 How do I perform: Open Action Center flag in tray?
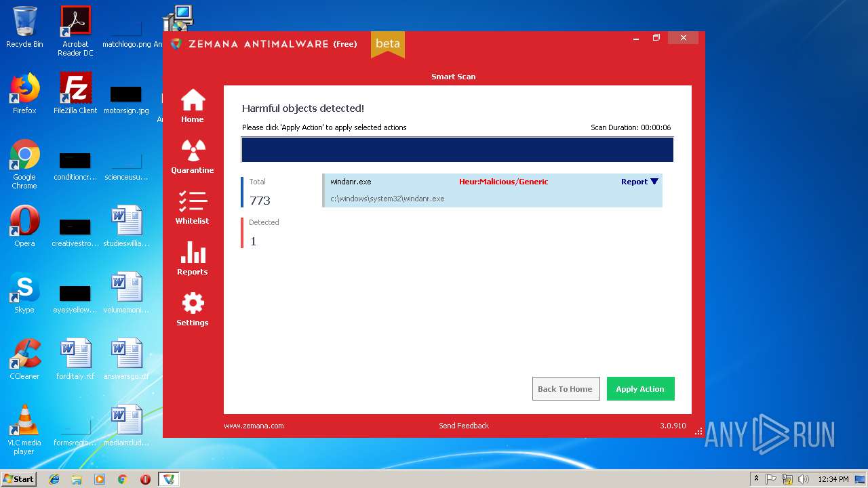[771, 479]
